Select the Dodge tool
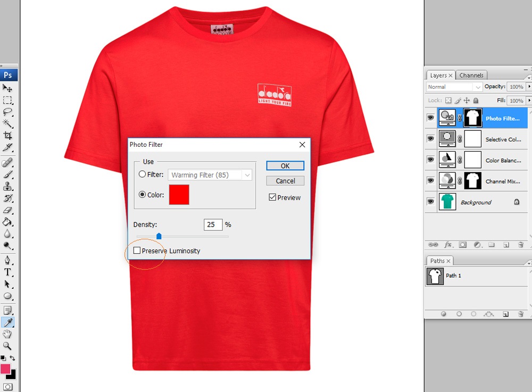 tap(7, 246)
